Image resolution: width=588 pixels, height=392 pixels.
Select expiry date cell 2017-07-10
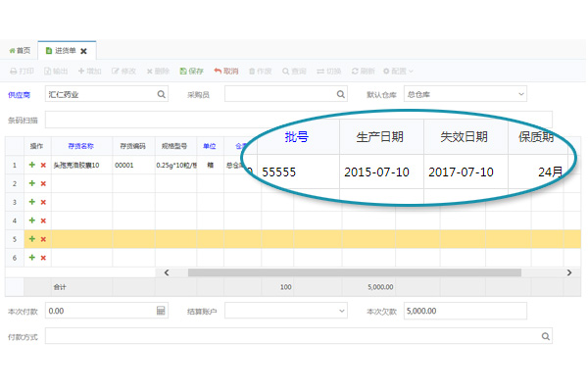pyautogui.click(x=465, y=171)
